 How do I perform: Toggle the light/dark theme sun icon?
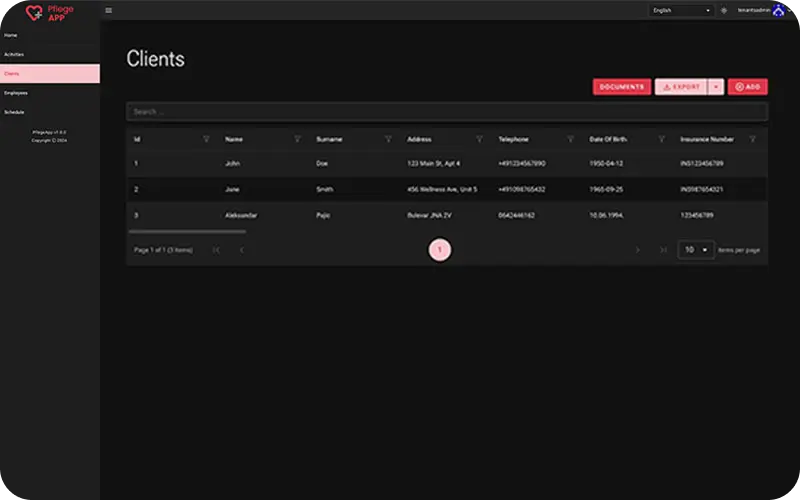point(724,10)
